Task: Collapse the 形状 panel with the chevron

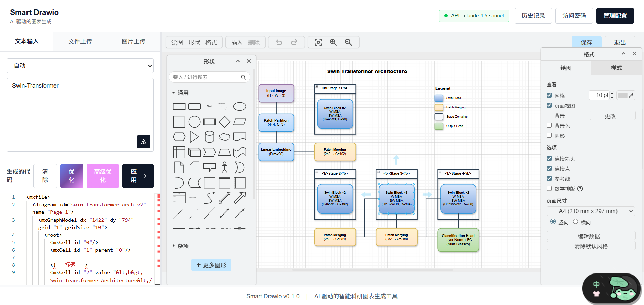Action: 238,61
